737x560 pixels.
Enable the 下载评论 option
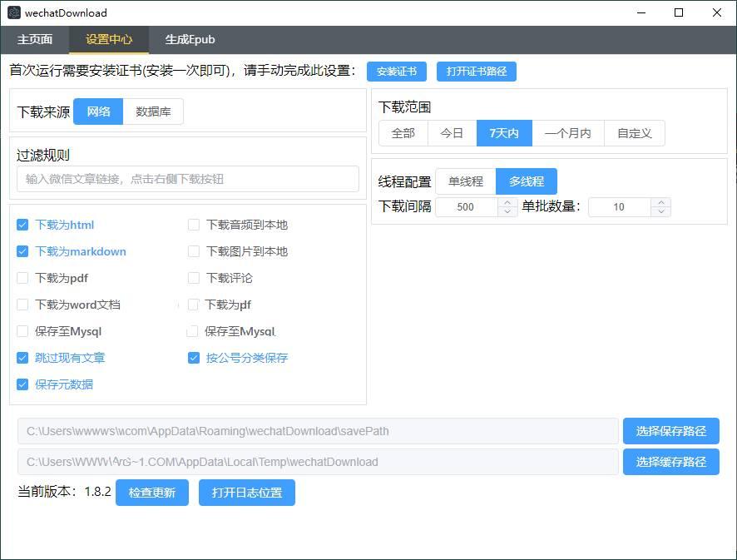[192, 278]
